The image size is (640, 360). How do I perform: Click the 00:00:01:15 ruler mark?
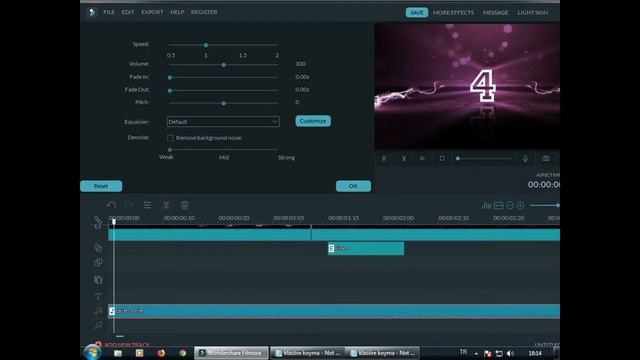[x=343, y=218]
